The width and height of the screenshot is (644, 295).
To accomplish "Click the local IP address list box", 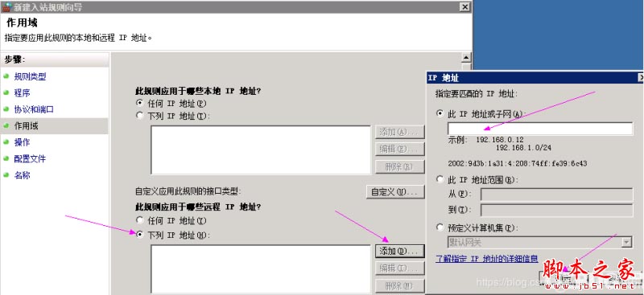I will [261, 150].
